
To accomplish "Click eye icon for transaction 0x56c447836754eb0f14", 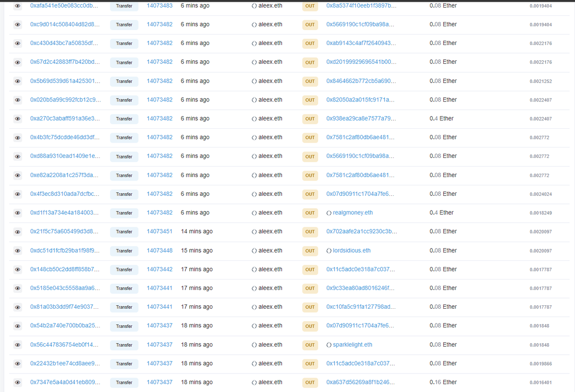I will [18, 345].
